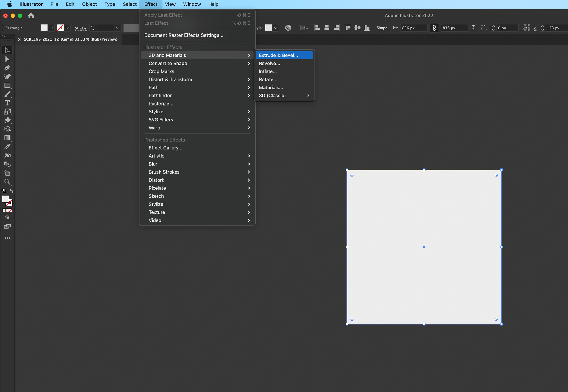Click Vertical Align Top icon

tap(348, 28)
